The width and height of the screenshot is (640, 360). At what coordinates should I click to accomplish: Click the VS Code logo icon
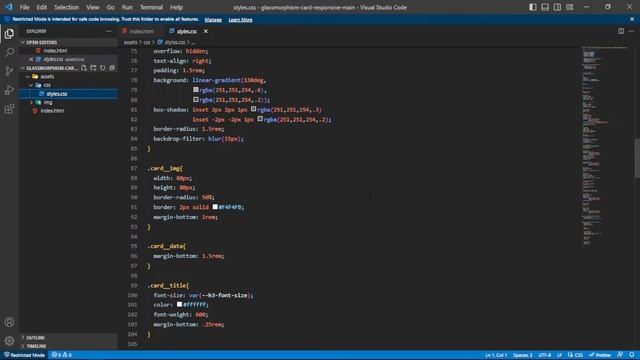pos(9,7)
